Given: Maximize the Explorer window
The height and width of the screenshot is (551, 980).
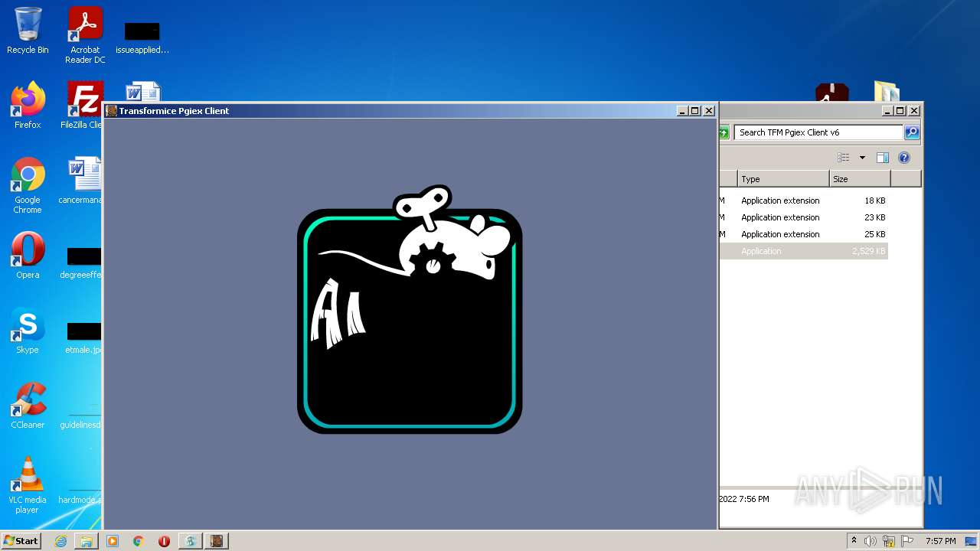Looking at the screenshot, I should click(x=900, y=111).
